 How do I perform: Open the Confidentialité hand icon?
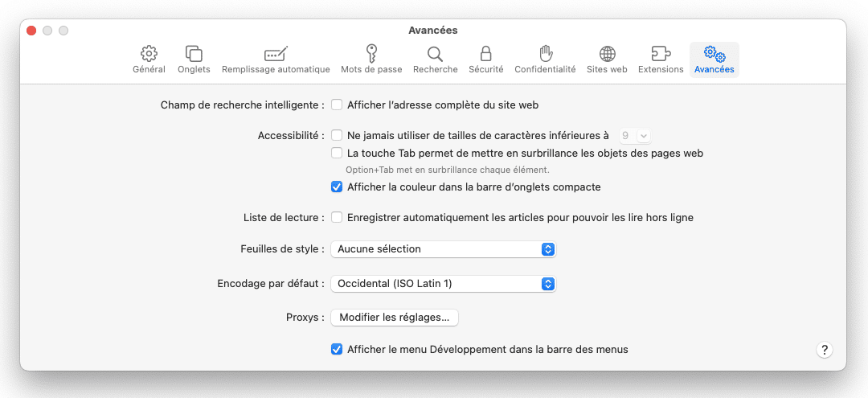[x=545, y=54]
